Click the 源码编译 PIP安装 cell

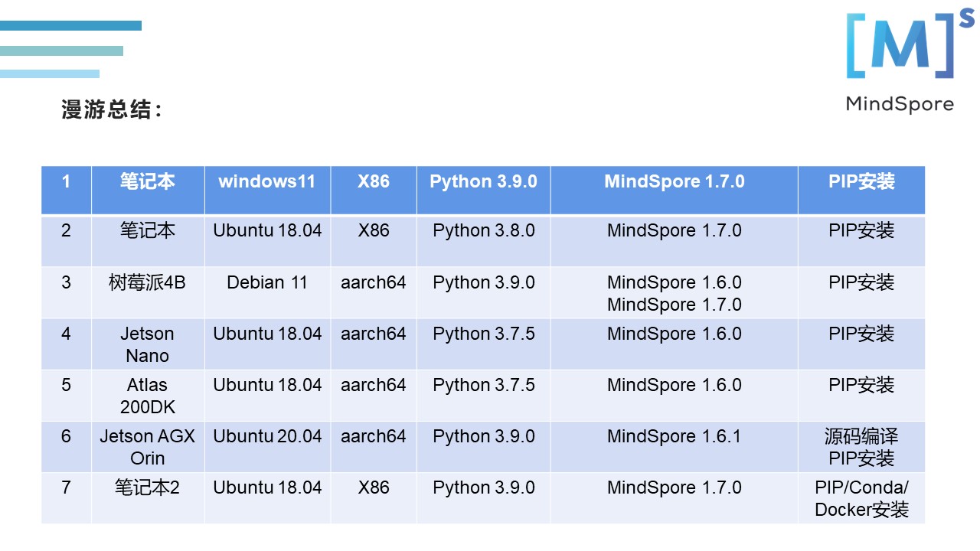click(861, 447)
